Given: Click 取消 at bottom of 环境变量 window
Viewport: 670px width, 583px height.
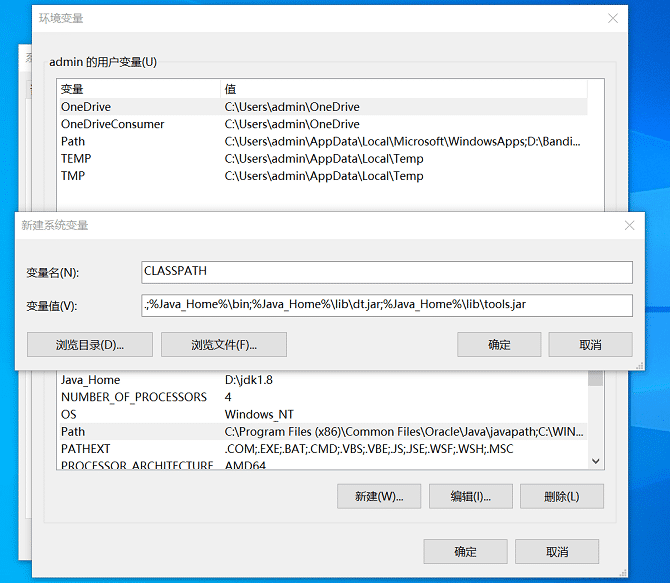Looking at the screenshot, I should click(557, 551).
